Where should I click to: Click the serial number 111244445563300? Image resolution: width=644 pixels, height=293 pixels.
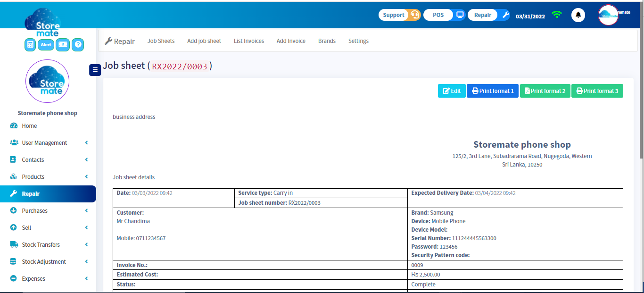click(474, 238)
